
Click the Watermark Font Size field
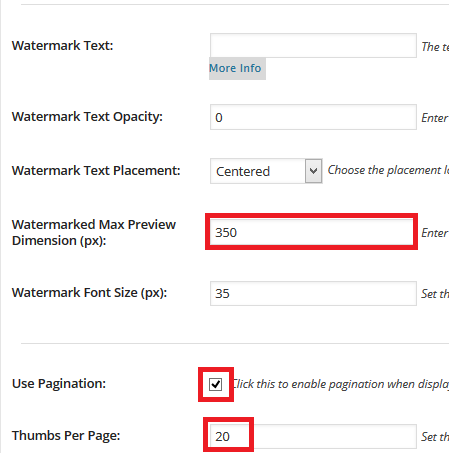[x=313, y=293]
